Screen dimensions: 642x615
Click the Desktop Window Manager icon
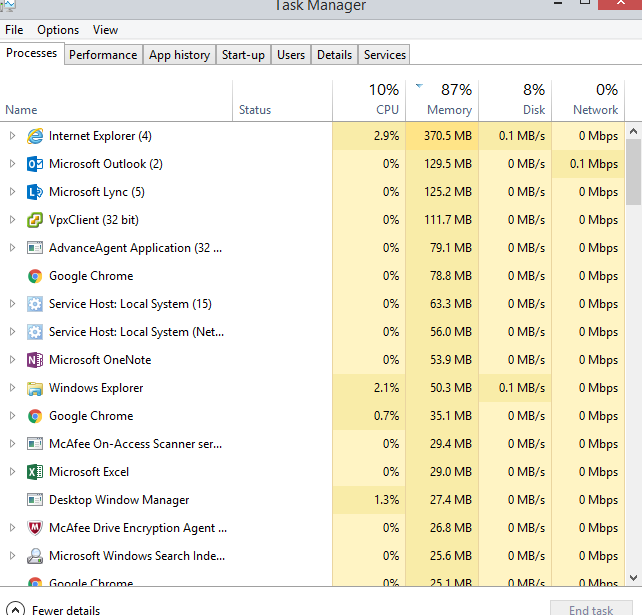coord(35,500)
